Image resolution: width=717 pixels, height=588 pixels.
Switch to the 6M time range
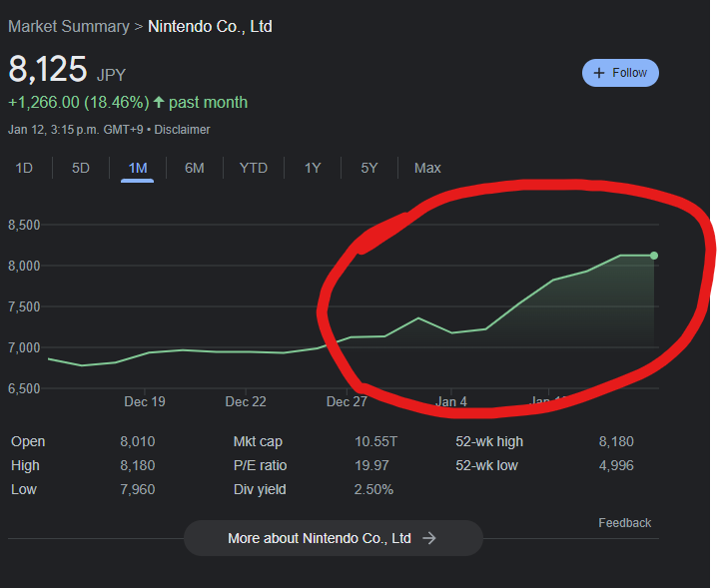pos(195,168)
